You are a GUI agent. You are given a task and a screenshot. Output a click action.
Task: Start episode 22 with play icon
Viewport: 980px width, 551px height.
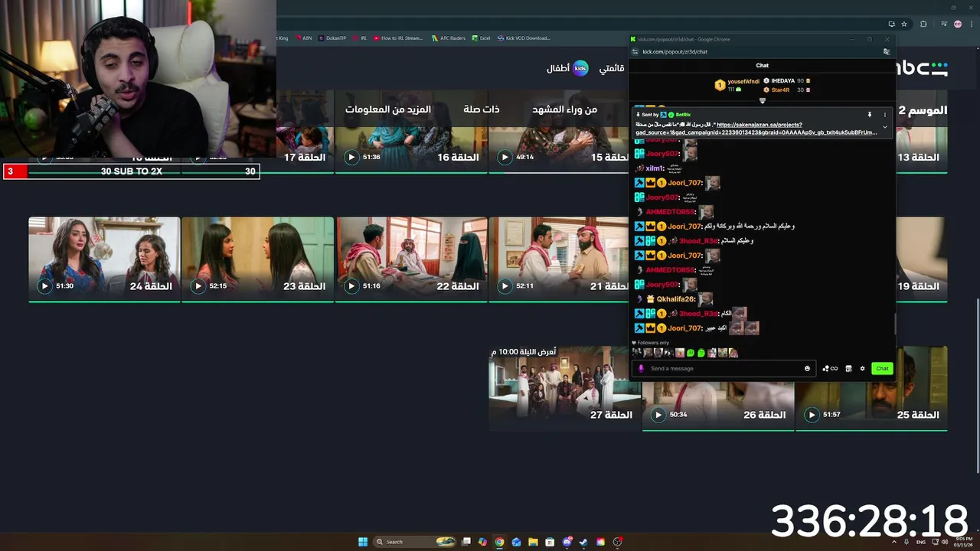point(351,286)
